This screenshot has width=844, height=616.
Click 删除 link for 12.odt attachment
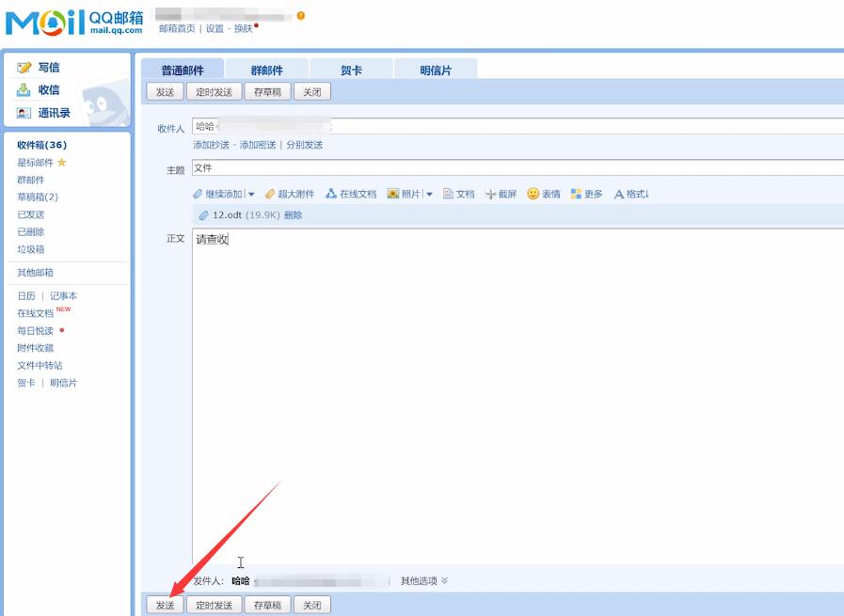[x=293, y=215]
